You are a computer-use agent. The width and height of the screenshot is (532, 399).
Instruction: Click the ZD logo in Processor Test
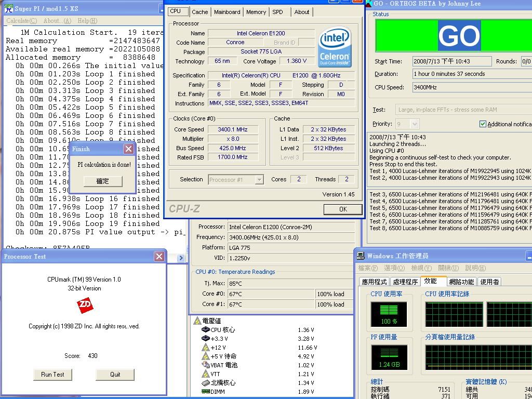(x=85, y=304)
